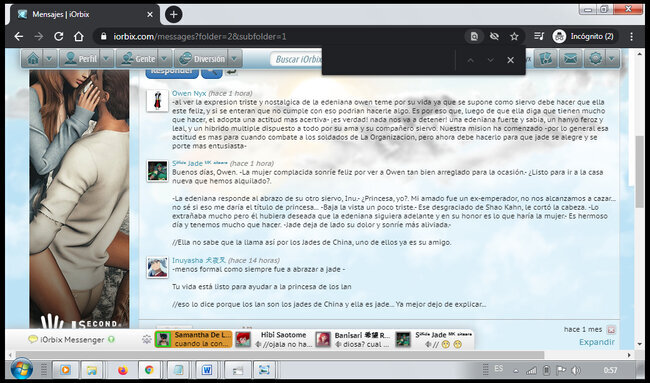The image size is (650, 383).
Task: Open the browser home page
Action: [x=79, y=36]
